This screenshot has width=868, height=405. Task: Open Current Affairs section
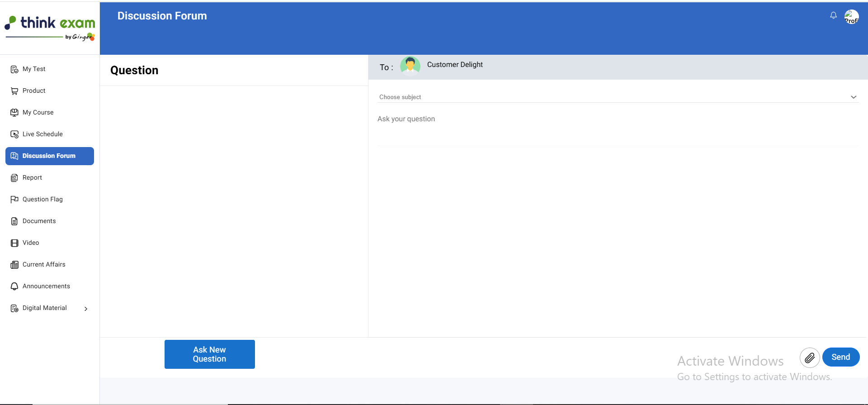tap(44, 264)
